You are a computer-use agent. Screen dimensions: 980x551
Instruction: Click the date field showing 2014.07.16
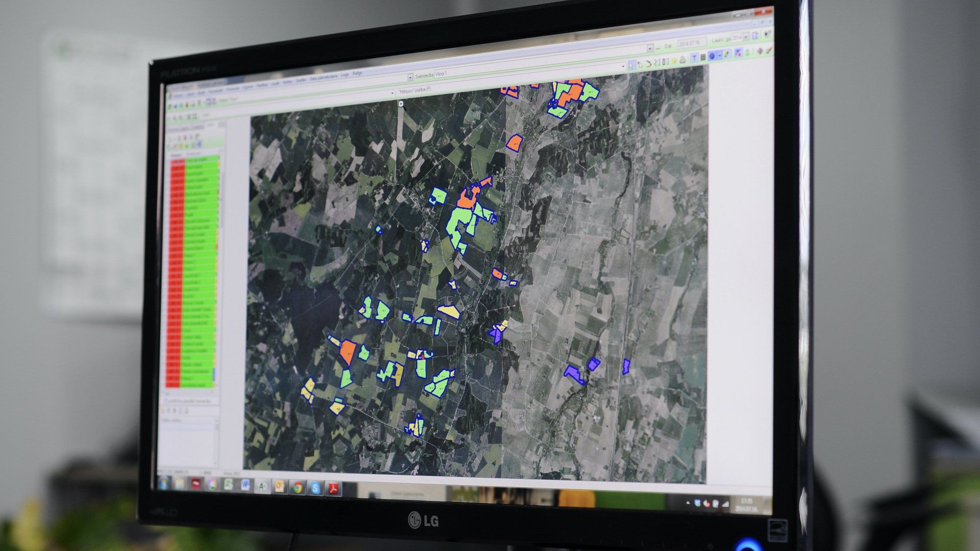pos(692,43)
